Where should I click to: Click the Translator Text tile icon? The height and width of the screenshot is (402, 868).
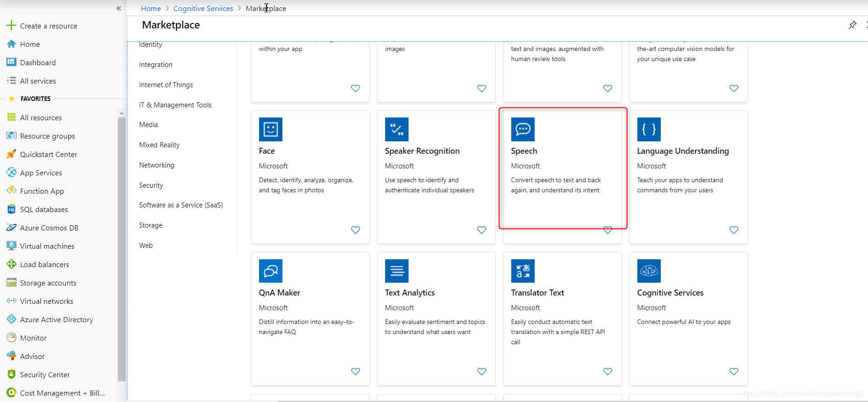coord(523,271)
